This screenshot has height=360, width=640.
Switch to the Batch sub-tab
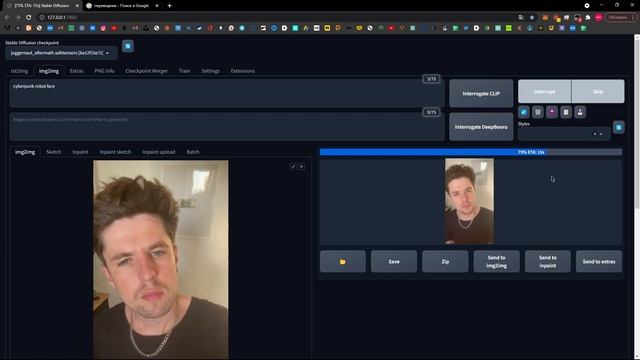click(193, 152)
